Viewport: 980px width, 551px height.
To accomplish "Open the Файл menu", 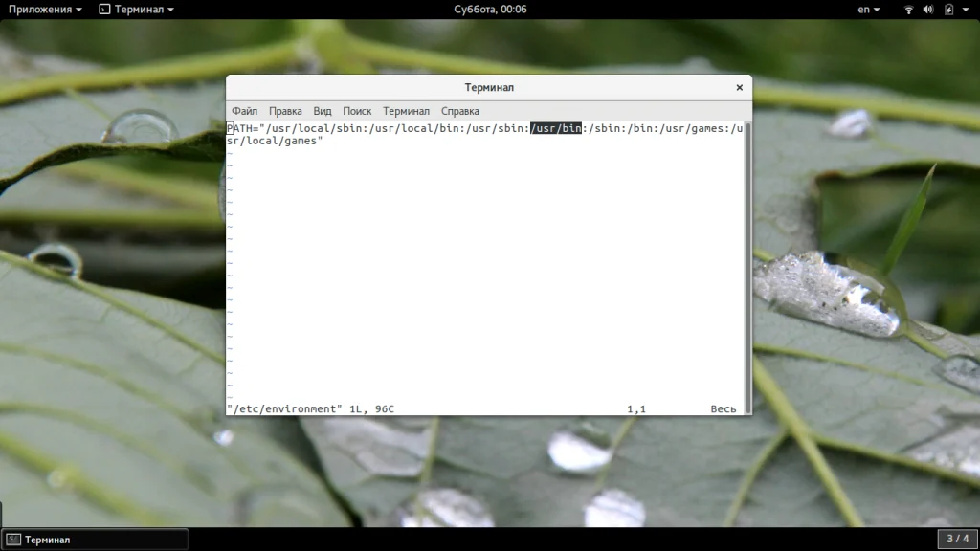I will [244, 111].
